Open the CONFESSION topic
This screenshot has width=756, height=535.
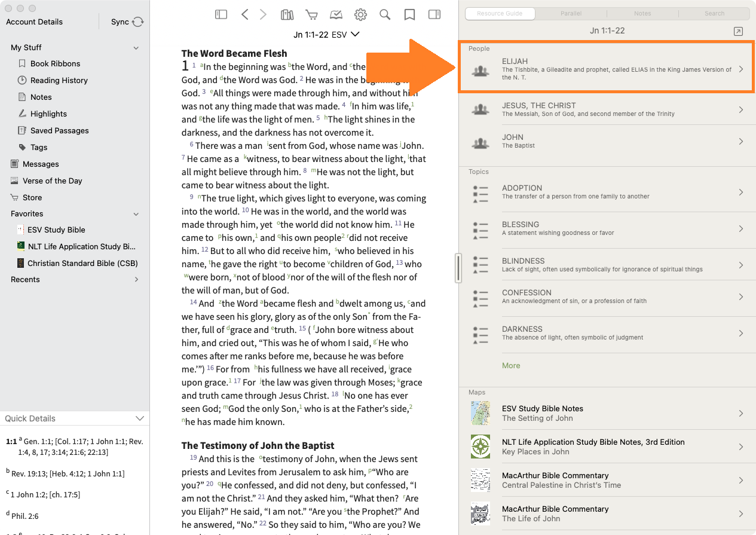coord(606,296)
